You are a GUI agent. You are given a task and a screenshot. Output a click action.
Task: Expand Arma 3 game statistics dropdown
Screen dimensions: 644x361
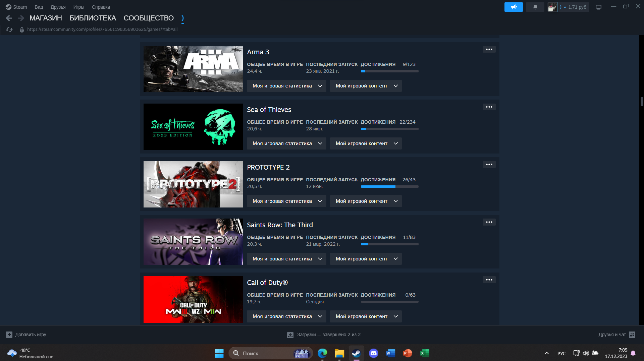[x=286, y=86]
